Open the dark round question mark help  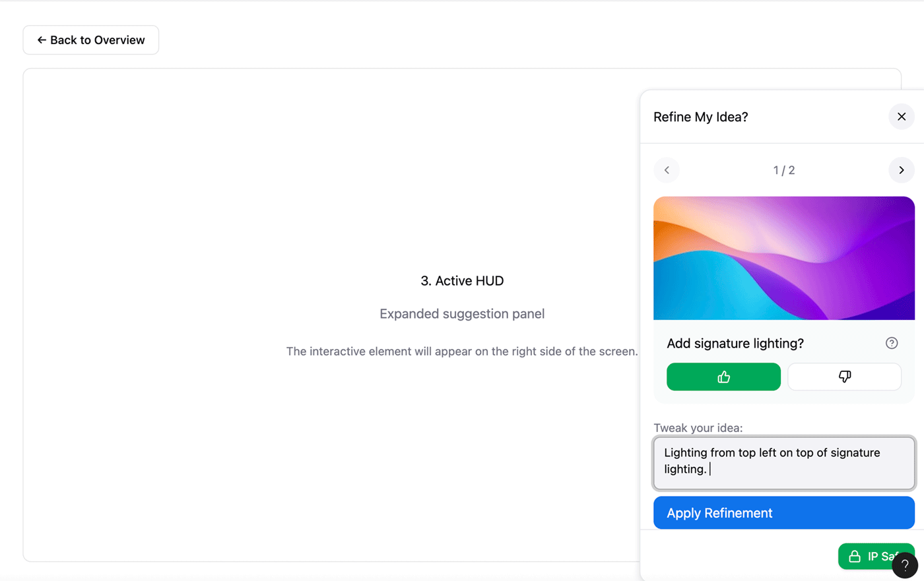tap(905, 565)
